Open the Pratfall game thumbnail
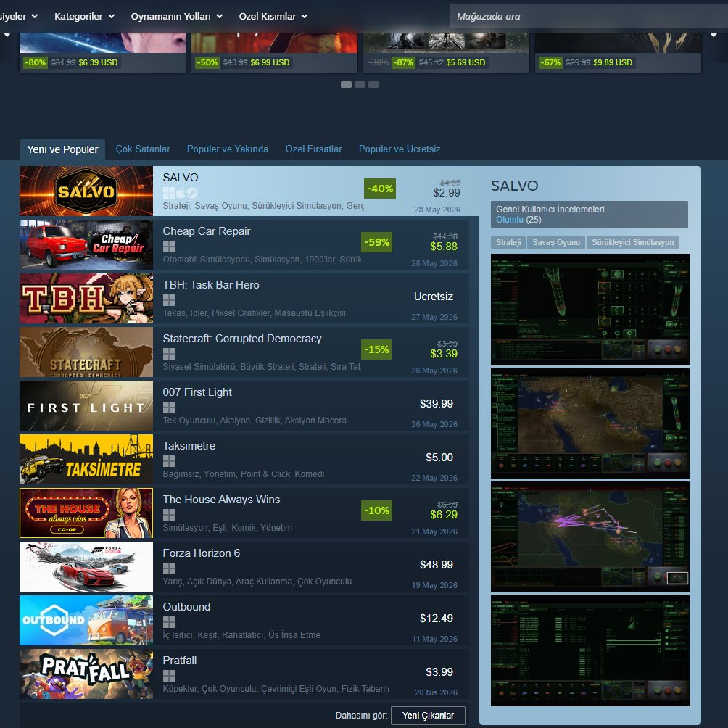This screenshot has width=728, height=728. (x=86, y=674)
